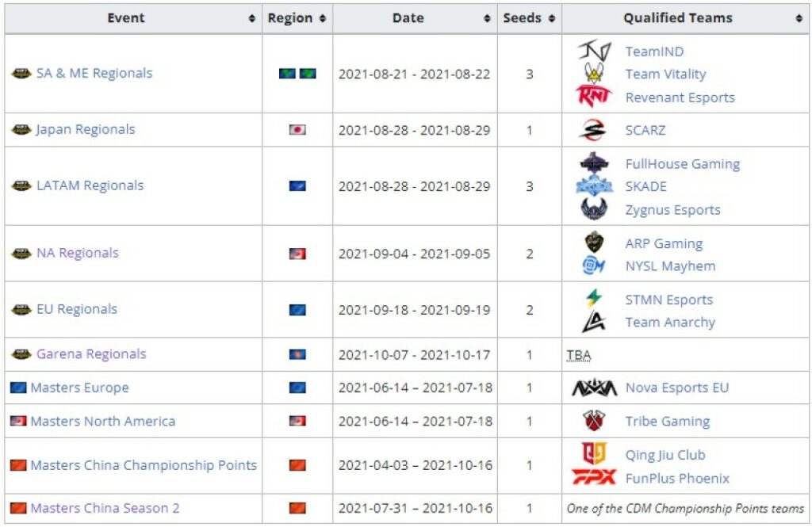This screenshot has width=812, height=527.
Task: Click the Qing Jiu Club logo
Action: click(x=594, y=455)
